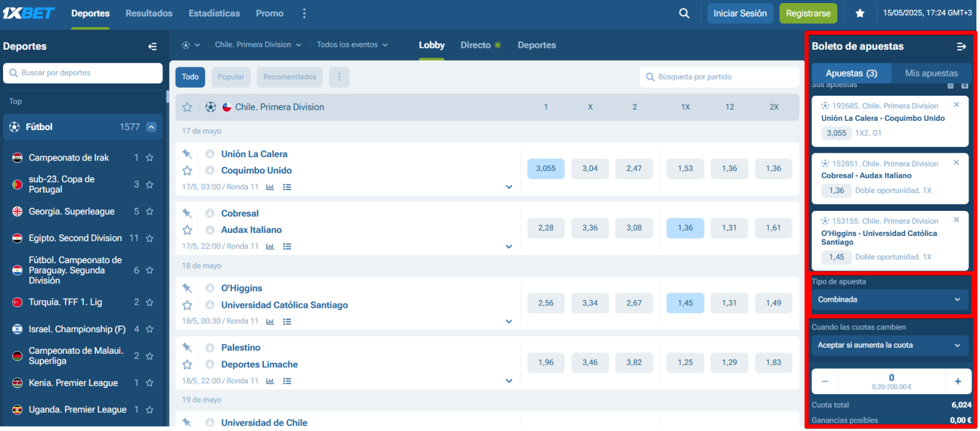Open the search magnifier in top bar
The width and height of the screenshot is (980, 431).
pyautogui.click(x=684, y=13)
